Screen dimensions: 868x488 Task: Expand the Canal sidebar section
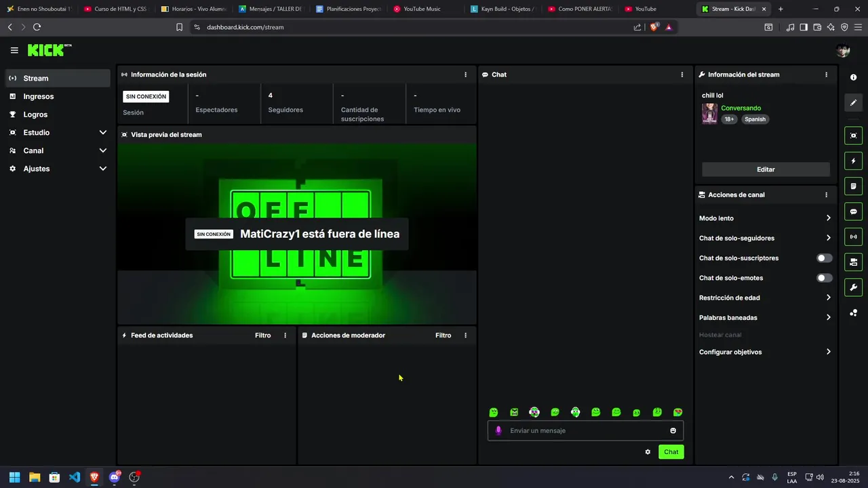click(58, 150)
